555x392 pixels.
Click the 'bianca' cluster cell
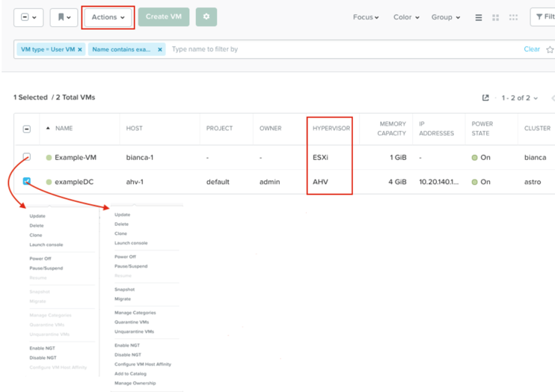click(x=536, y=157)
